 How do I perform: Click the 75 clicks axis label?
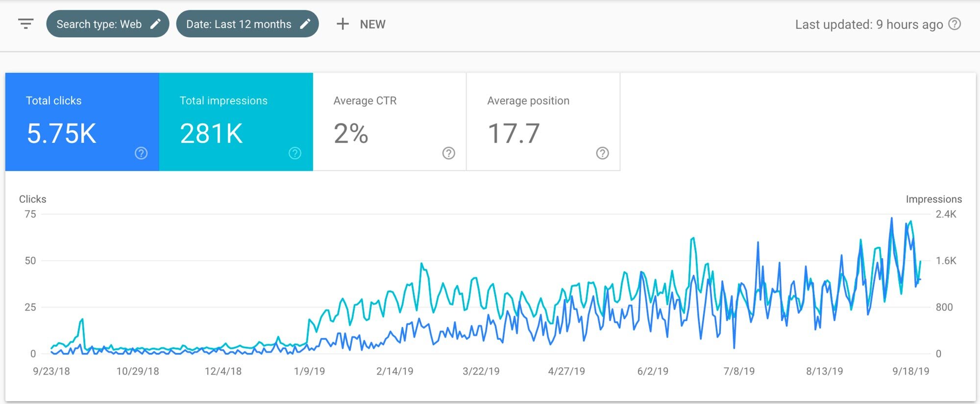tap(30, 214)
